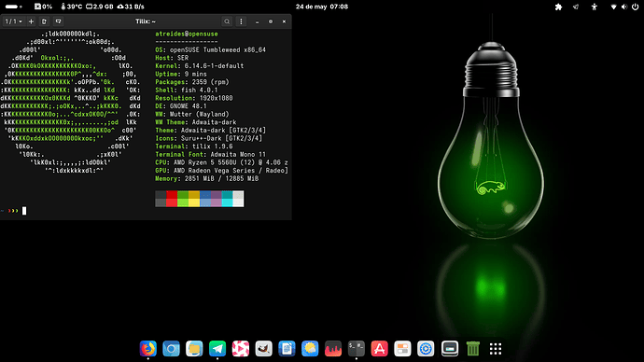Click the 31 B/s network speed indicator
Viewport: 644px width, 362px height.
pyautogui.click(x=131, y=7)
